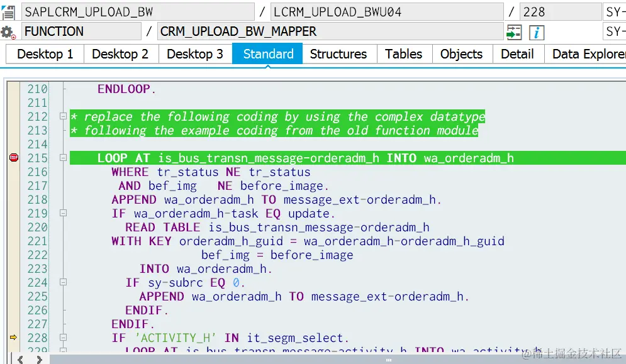This screenshot has height=364, width=626.
Task: Collapse the IF sy-subrc block at line 224
Action: point(63,282)
